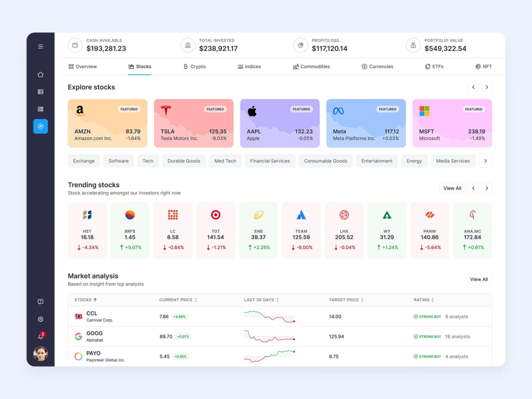Click the Total Invested icon

188,45
